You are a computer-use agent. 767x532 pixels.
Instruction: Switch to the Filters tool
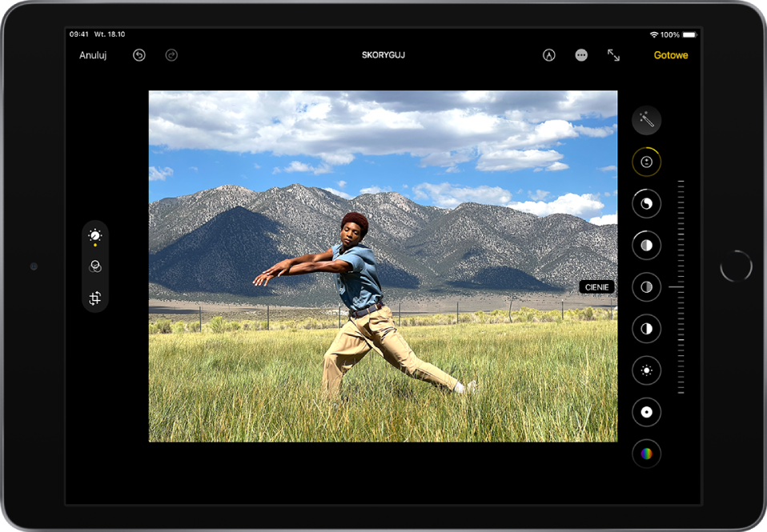point(95,267)
